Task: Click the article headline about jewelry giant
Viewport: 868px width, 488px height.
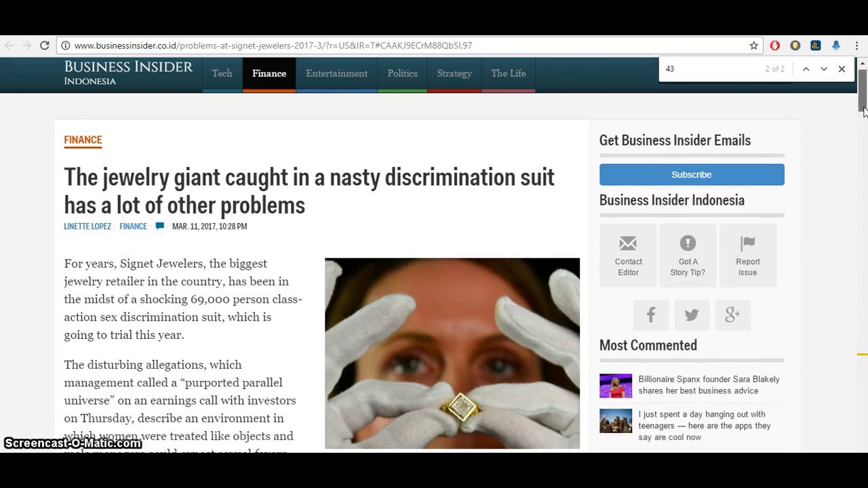Action: click(x=309, y=191)
